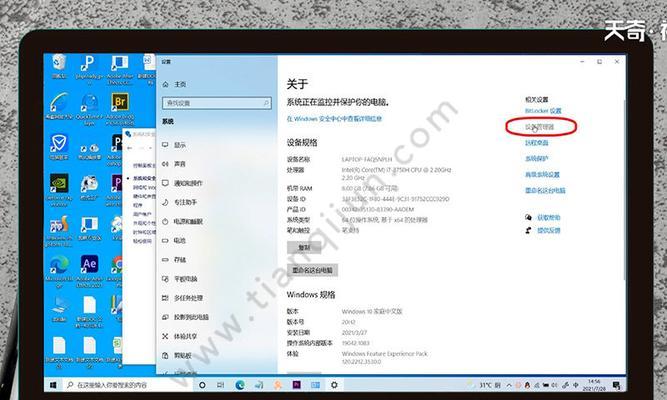
Task: Maximize the Settings window
Action: 599,62
